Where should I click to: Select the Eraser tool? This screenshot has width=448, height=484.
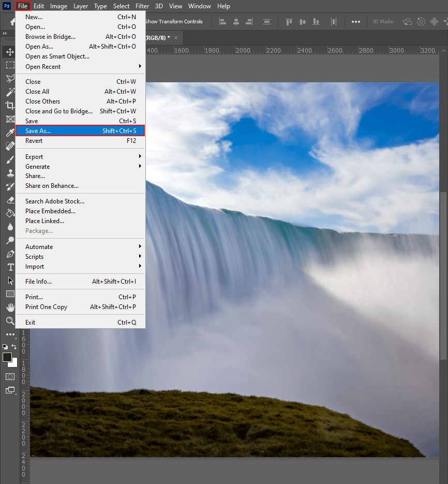[10, 200]
